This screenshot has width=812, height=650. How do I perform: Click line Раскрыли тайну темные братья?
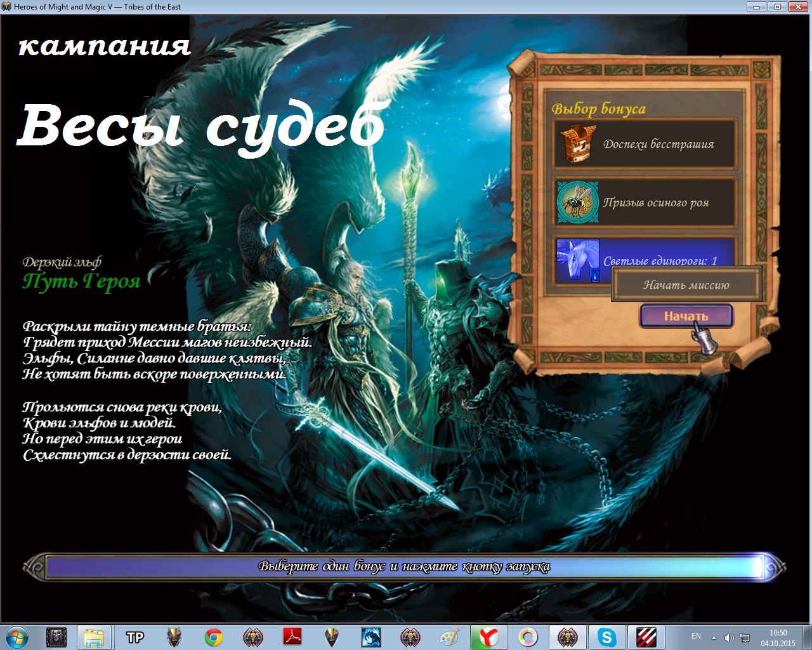pos(138,326)
